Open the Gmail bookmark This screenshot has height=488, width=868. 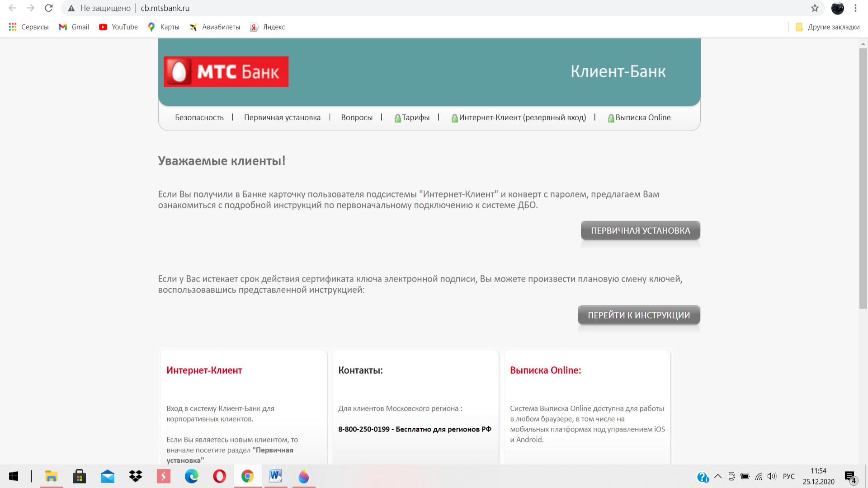point(74,27)
